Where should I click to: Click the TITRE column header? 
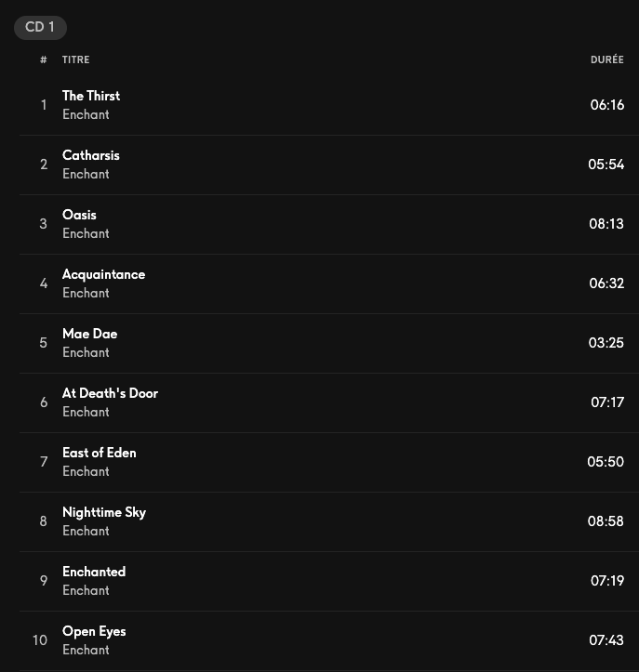[x=76, y=59]
